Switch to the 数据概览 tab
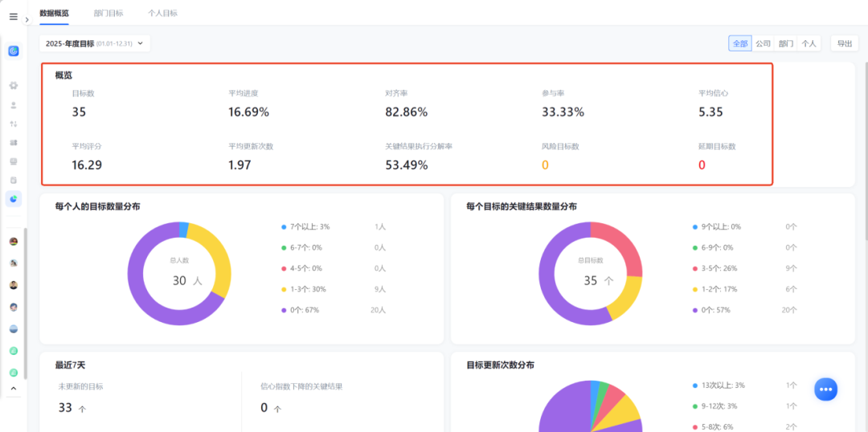Screen dimensions: 868x432 (55, 13)
